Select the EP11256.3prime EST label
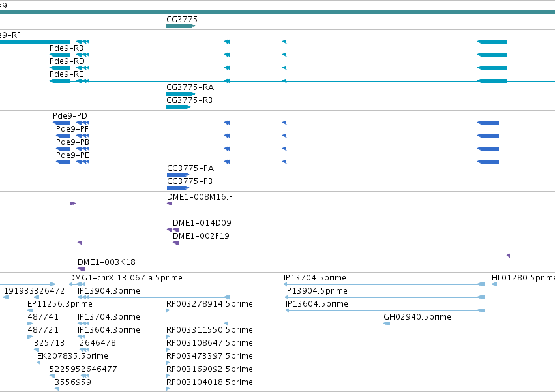This screenshot has width=555, height=392. 60,304
